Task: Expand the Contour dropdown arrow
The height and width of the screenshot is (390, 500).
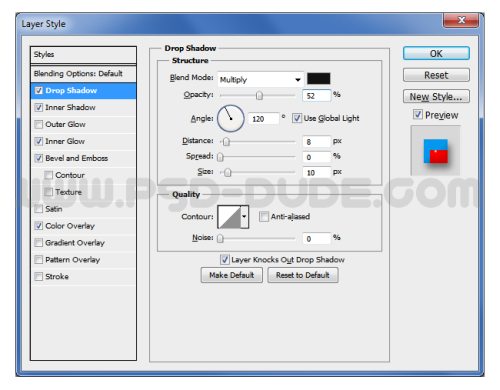Action: click(245, 217)
